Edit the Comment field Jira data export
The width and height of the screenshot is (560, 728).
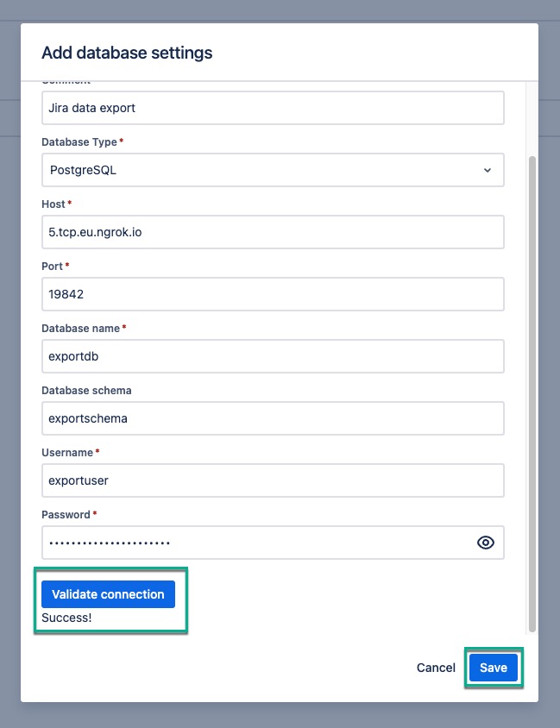coord(273,108)
